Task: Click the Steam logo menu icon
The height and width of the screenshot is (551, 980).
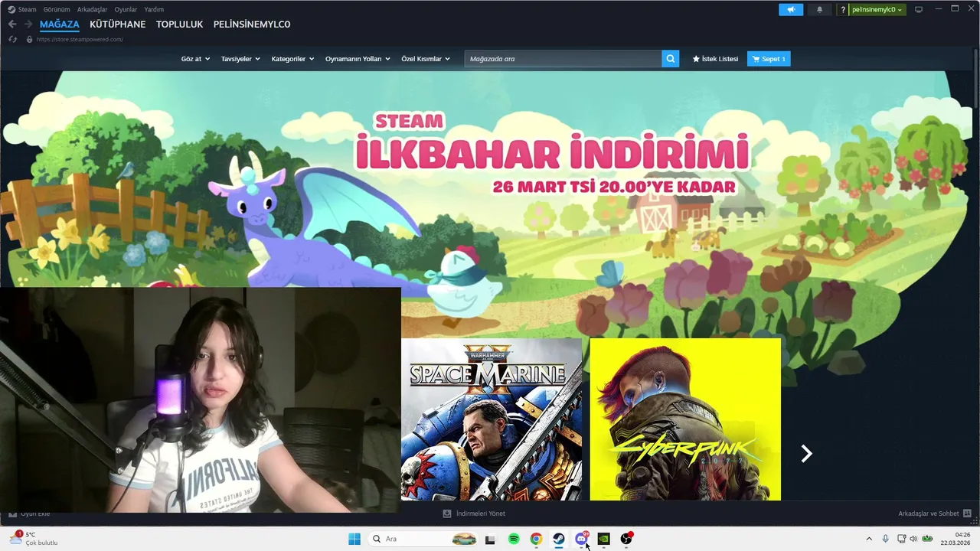Action: click(11, 9)
